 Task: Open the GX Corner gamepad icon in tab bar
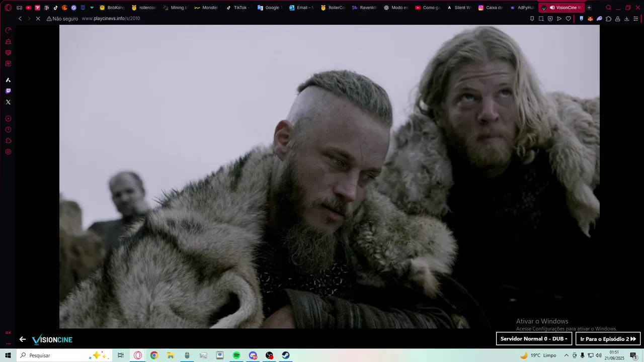19,8
